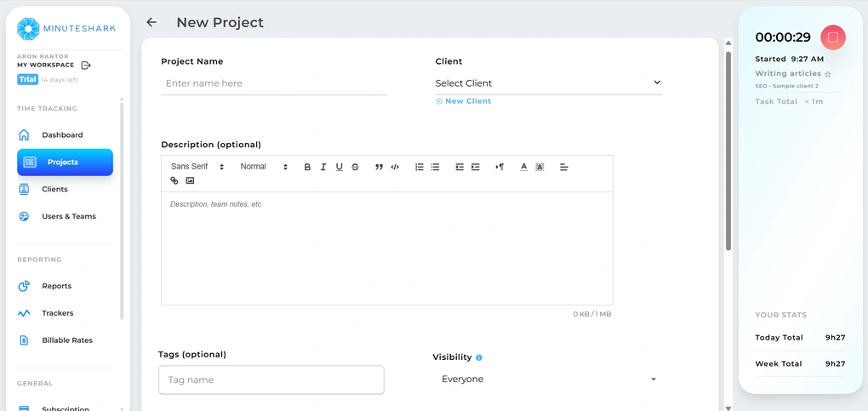Click the Clients sidebar icon

tap(24, 189)
